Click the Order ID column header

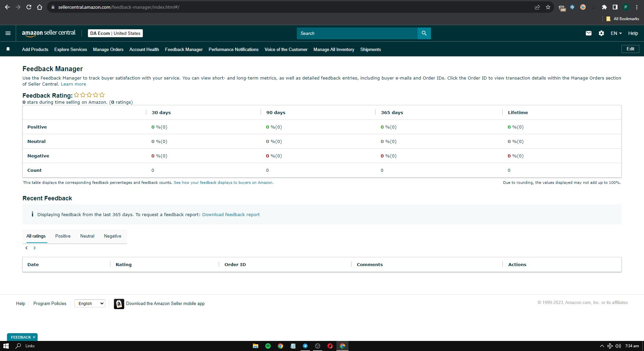(235, 265)
